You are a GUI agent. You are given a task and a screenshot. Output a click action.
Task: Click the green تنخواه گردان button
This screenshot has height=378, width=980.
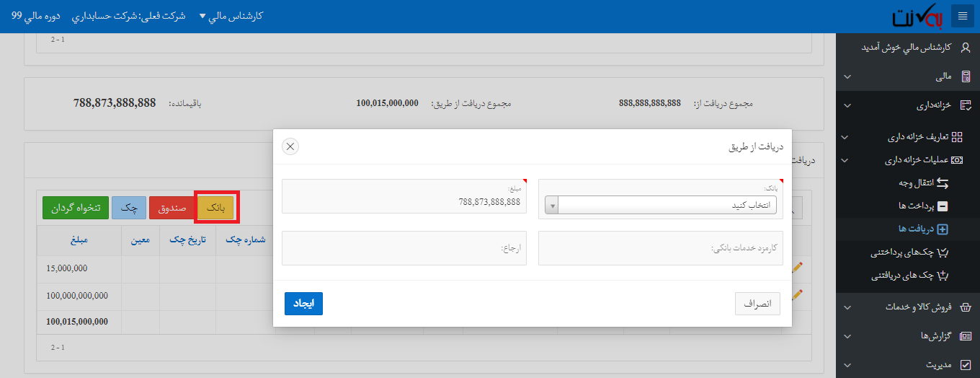pyautogui.click(x=76, y=208)
